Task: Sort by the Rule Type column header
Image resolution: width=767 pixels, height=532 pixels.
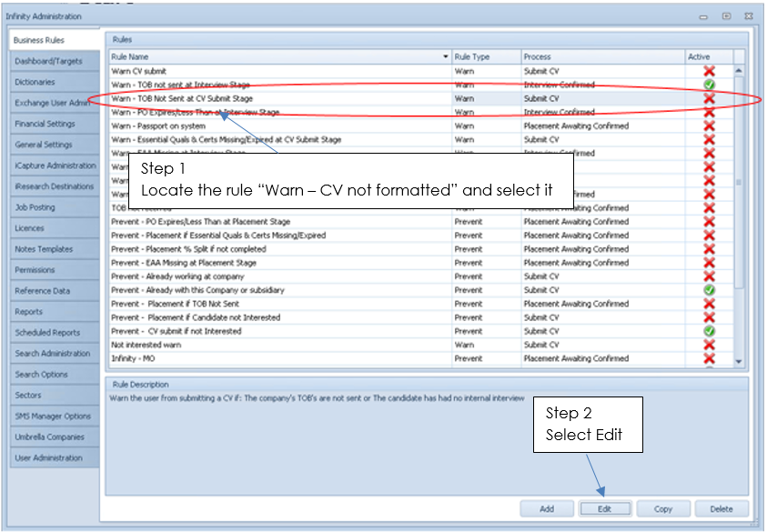Action: point(485,56)
